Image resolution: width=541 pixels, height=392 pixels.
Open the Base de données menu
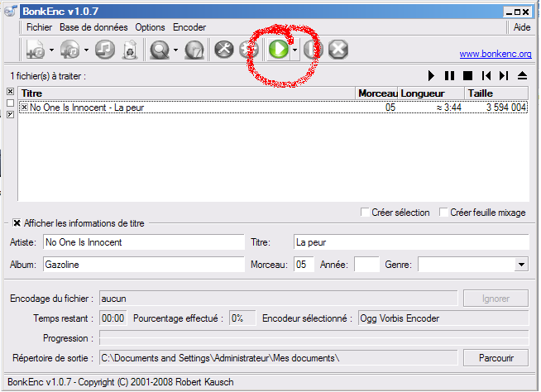pos(93,27)
